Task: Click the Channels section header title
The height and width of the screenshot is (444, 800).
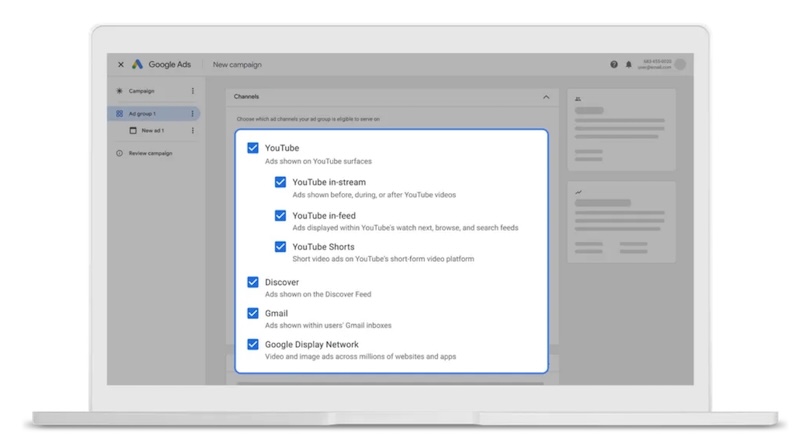Action: (246, 96)
